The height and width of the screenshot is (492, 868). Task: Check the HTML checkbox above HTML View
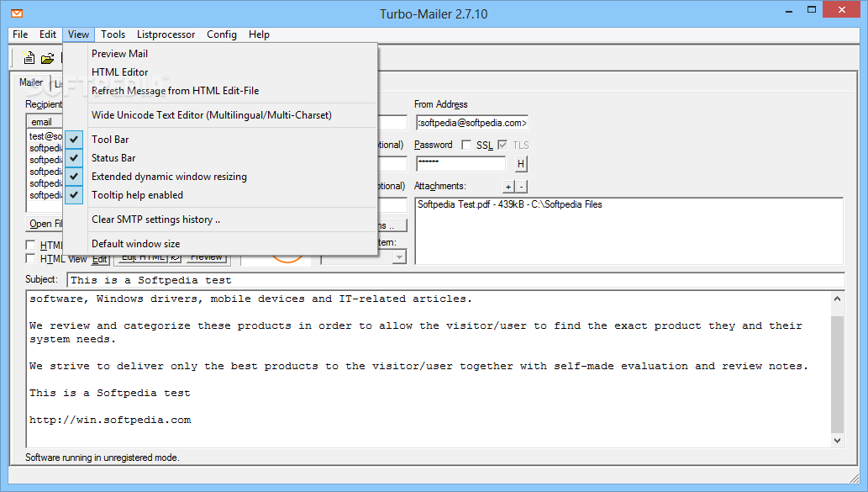[x=30, y=245]
